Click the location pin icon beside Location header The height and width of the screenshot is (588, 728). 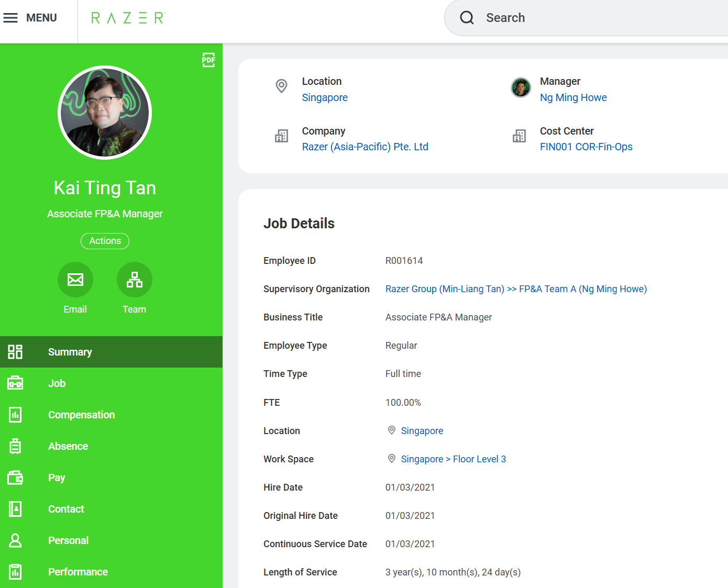[282, 86]
